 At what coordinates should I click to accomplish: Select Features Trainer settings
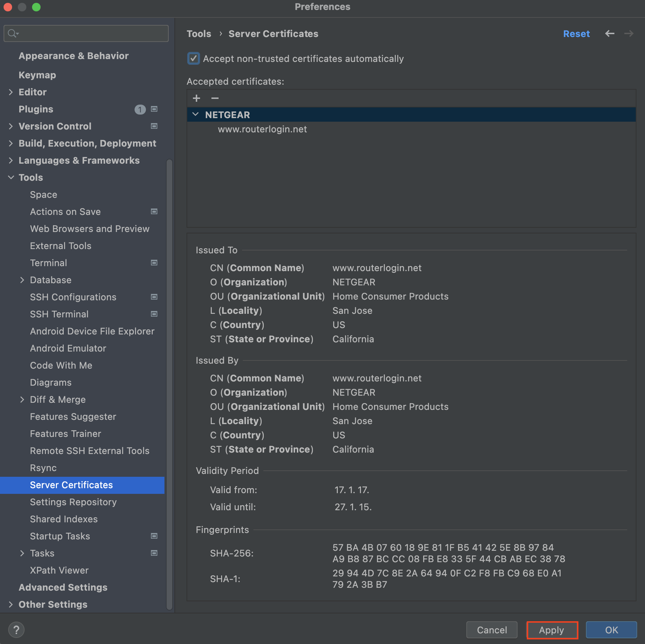tap(65, 434)
